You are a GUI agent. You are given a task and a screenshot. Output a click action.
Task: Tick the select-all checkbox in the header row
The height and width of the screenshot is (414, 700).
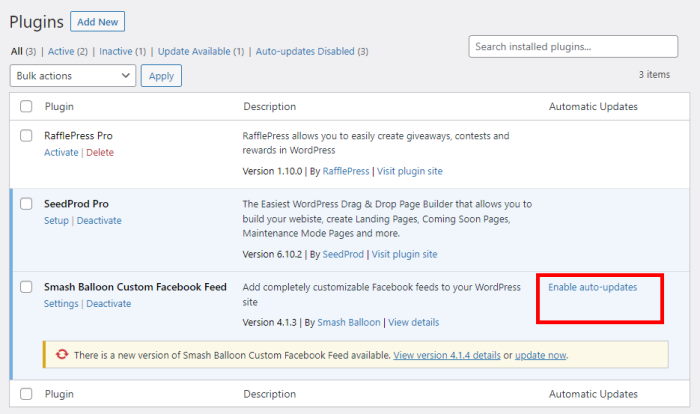click(x=26, y=106)
